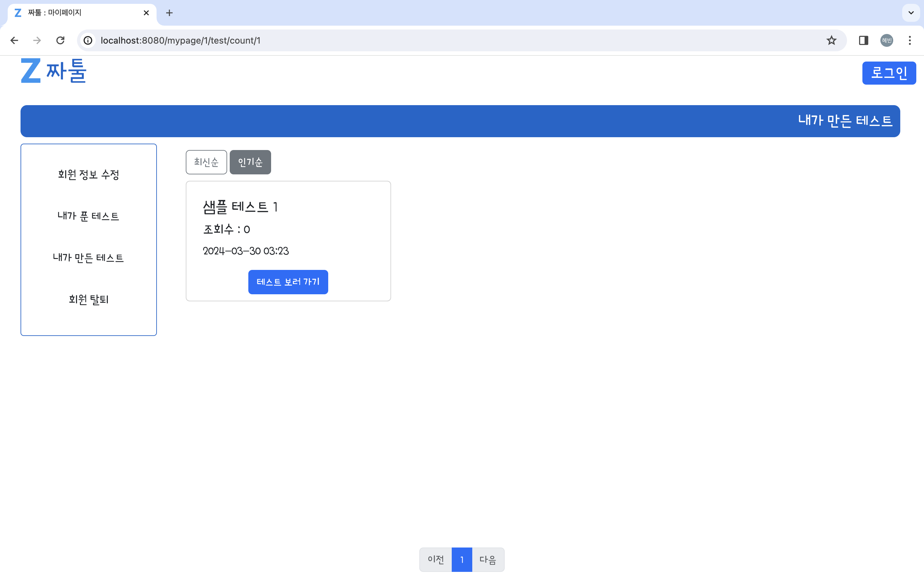This screenshot has height=577, width=924.
Task: Open the browser side panel icon
Action: (863, 40)
